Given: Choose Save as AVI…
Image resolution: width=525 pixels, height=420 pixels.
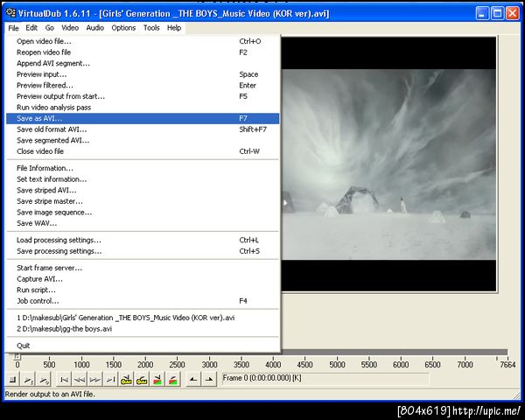Looking at the screenshot, I should [x=143, y=119].
